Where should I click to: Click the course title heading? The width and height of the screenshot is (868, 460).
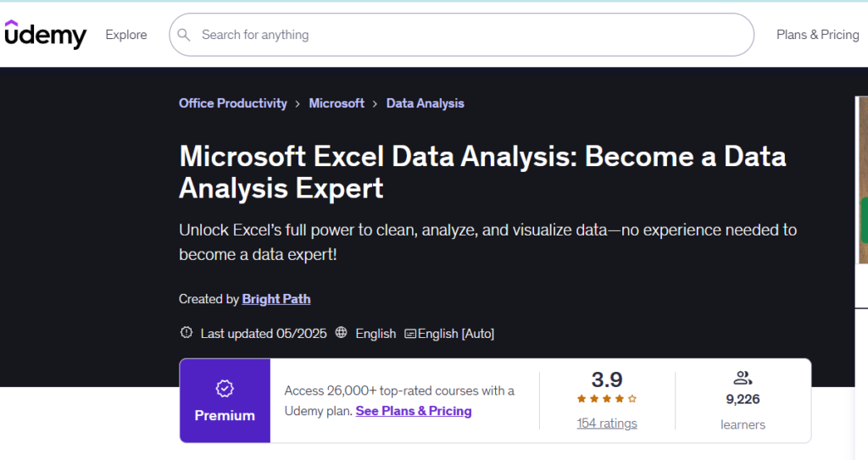(x=482, y=172)
